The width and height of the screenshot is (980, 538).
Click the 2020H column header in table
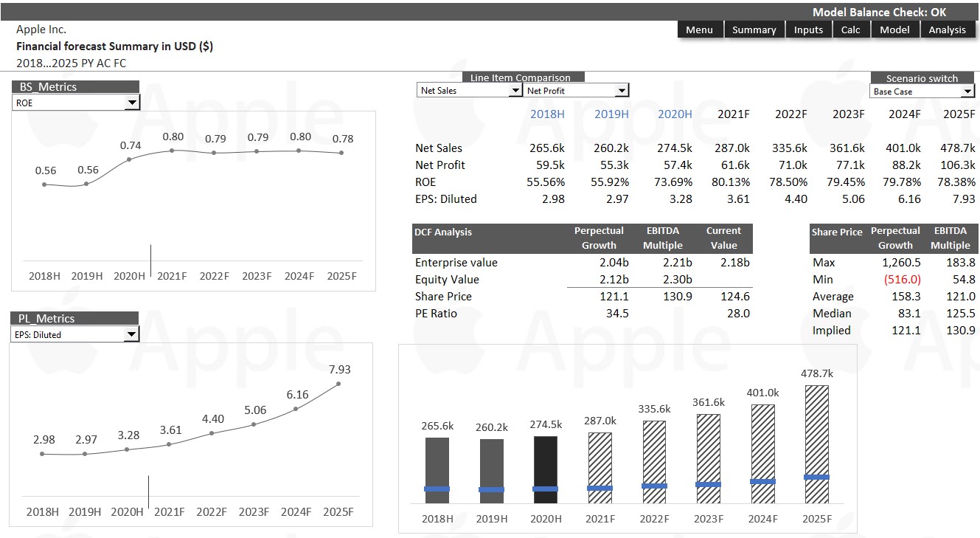point(675,114)
